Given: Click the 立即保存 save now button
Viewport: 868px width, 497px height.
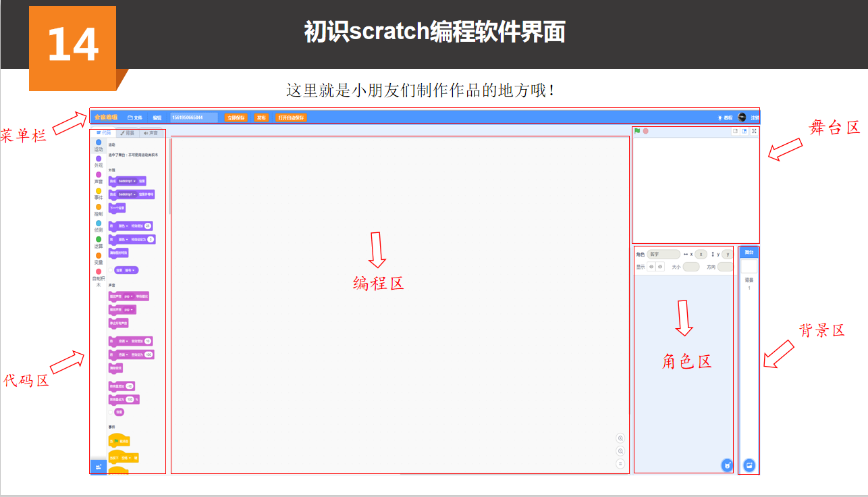Looking at the screenshot, I should tap(236, 117).
